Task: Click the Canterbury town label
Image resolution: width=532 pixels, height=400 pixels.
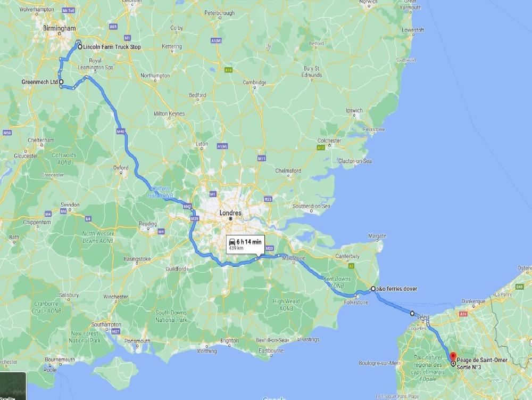Action: click(347, 256)
